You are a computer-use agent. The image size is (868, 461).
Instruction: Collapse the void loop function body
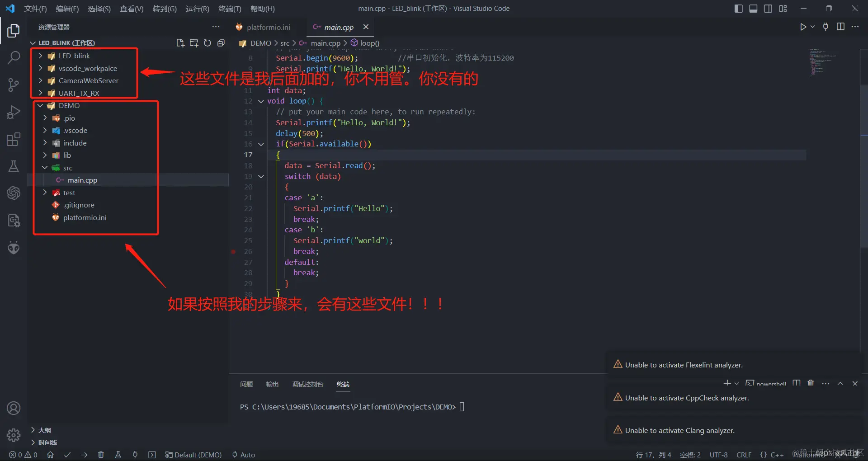pos(261,101)
